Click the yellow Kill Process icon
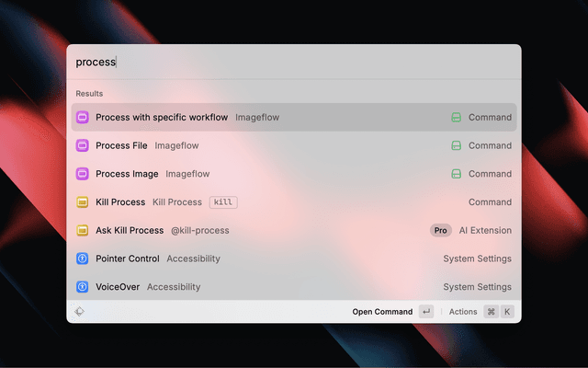 (x=82, y=202)
